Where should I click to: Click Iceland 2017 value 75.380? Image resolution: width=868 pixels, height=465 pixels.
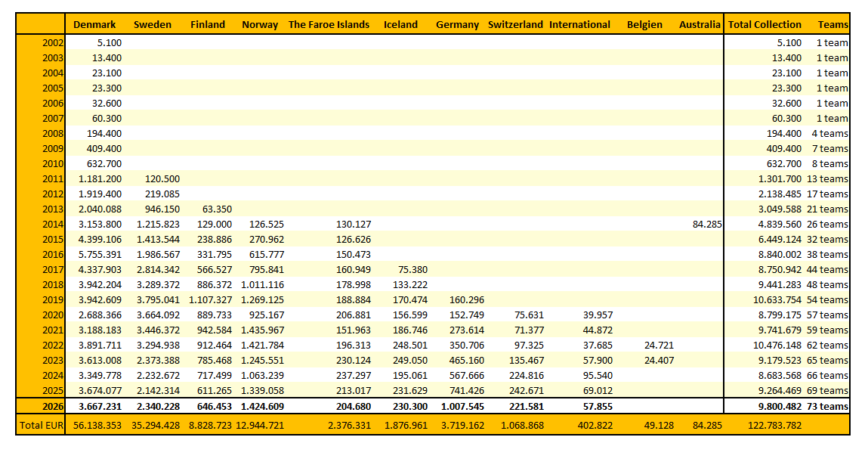pos(412,270)
